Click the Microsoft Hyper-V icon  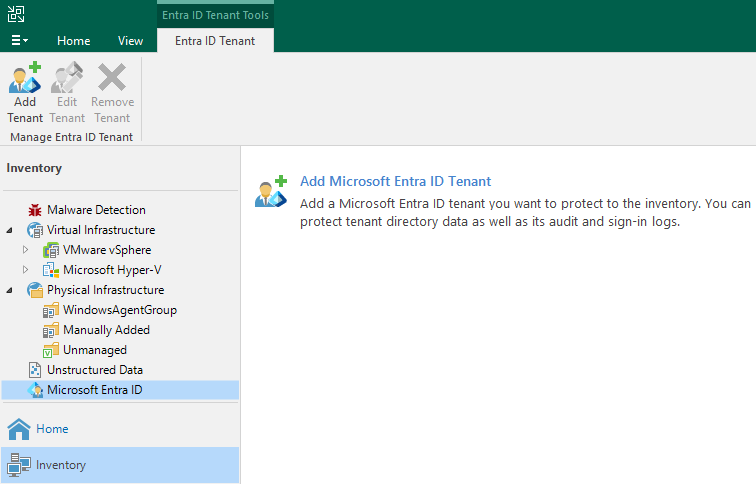tap(51, 270)
